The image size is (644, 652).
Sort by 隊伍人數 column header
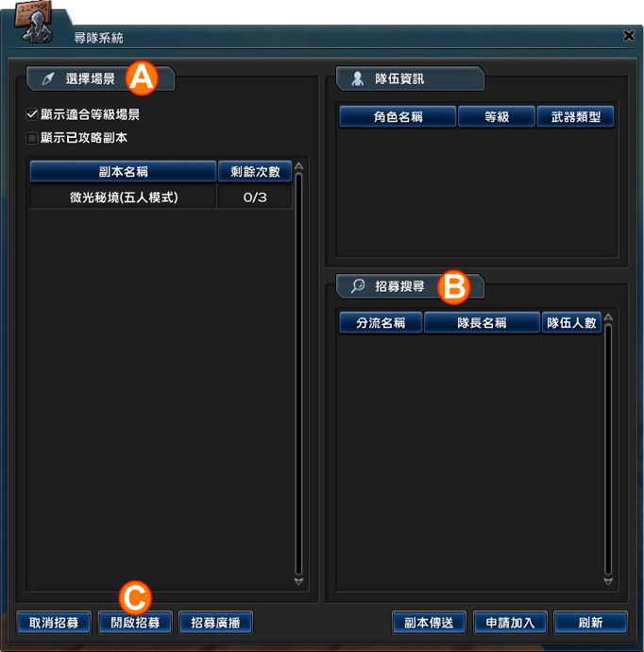click(571, 322)
